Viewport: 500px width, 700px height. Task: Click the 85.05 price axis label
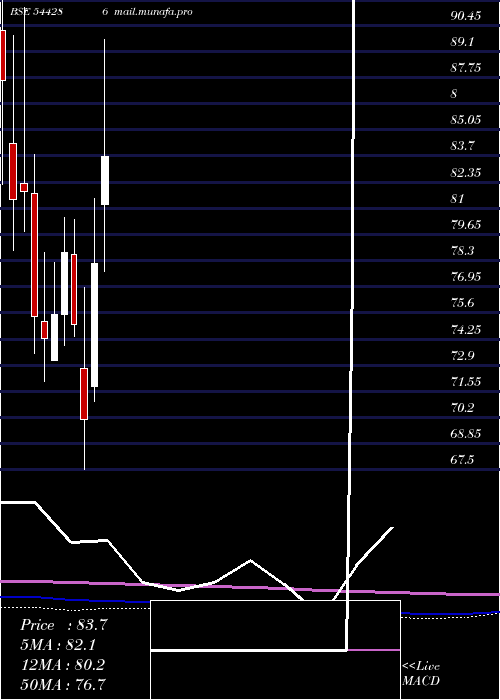pyautogui.click(x=466, y=120)
